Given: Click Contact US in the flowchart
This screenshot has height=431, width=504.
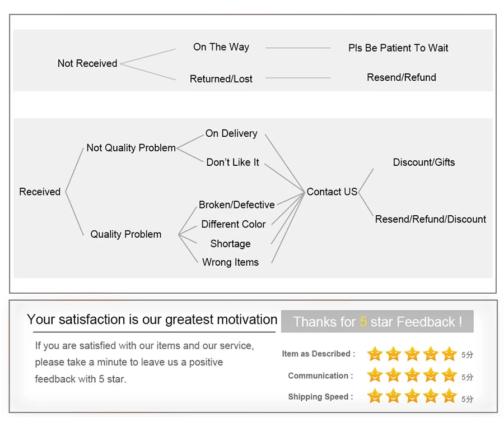Looking at the screenshot, I should [x=332, y=192].
